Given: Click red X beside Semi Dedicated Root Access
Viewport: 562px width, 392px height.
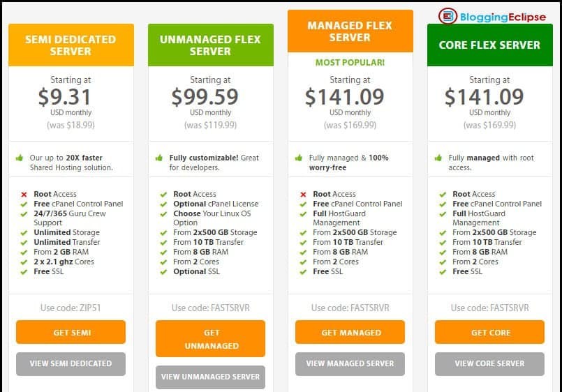Looking at the screenshot, I should click(x=24, y=195).
